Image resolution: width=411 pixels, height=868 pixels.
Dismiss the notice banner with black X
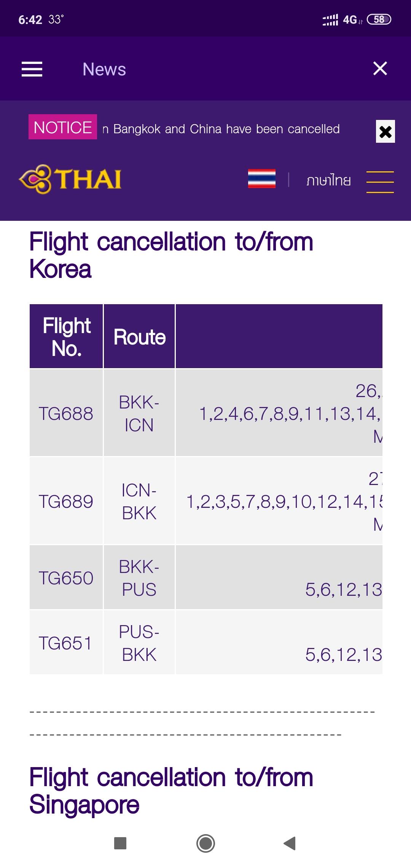click(385, 132)
